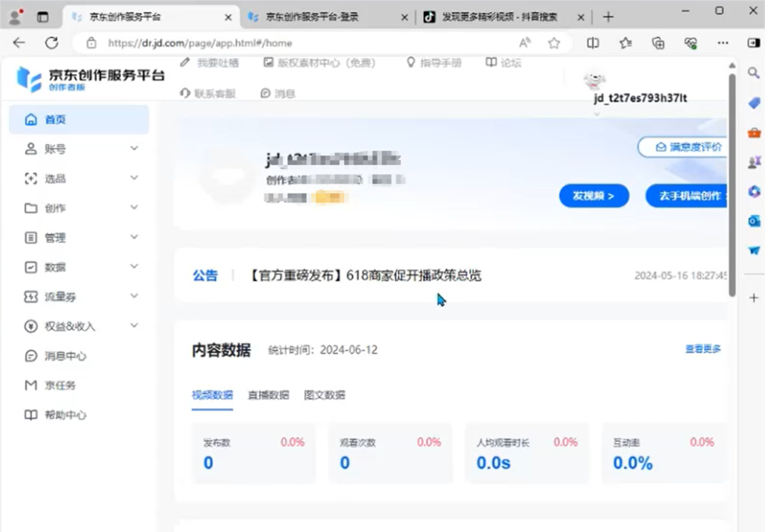This screenshot has width=765, height=532.
Task: Click the user avatar at top right
Action: 594,80
